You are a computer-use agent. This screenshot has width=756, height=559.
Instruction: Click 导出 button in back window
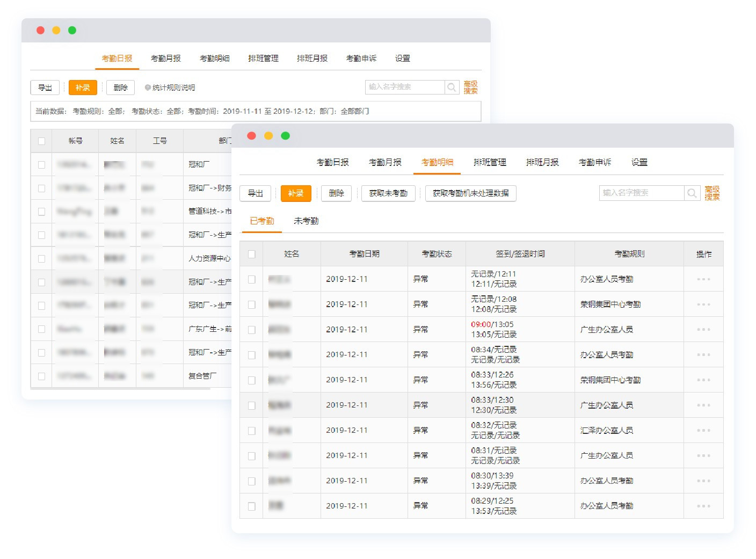45,88
